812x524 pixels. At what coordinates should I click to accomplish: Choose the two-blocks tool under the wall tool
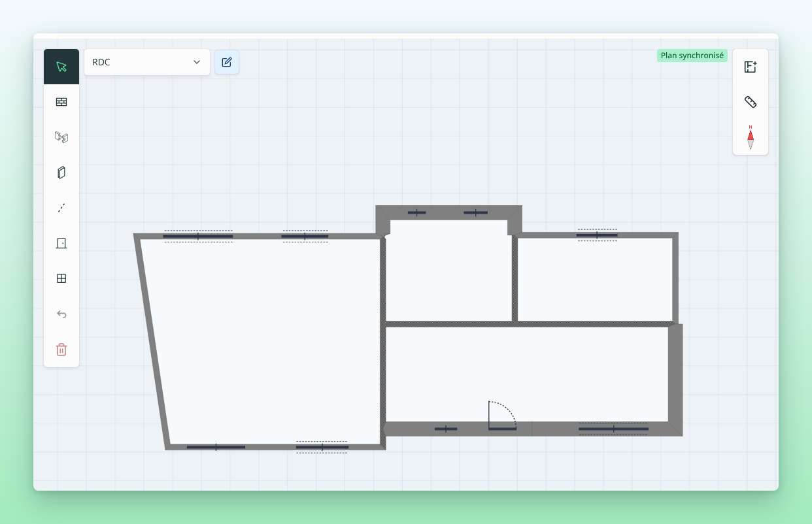[x=61, y=137]
